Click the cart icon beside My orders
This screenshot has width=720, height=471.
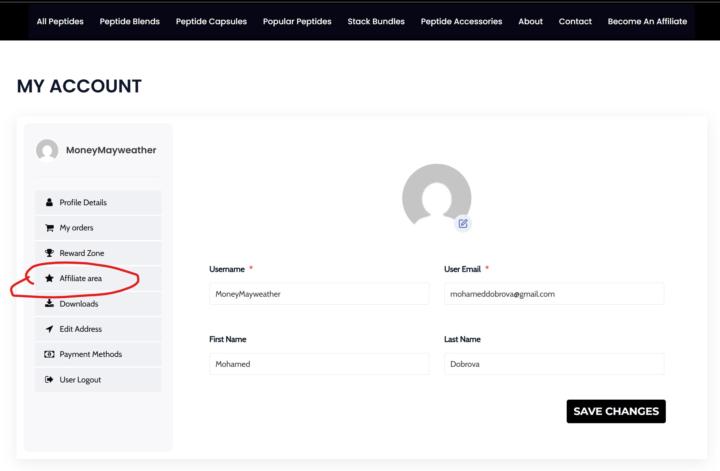coord(49,228)
